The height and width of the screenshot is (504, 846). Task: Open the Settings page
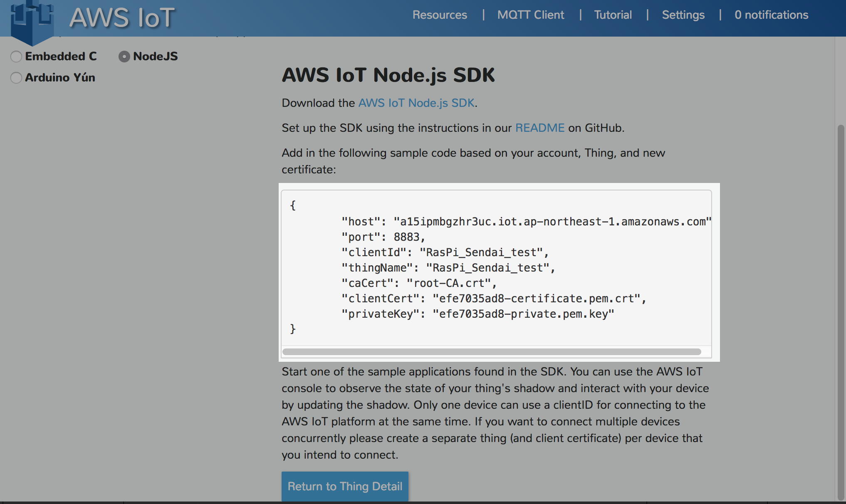(683, 15)
